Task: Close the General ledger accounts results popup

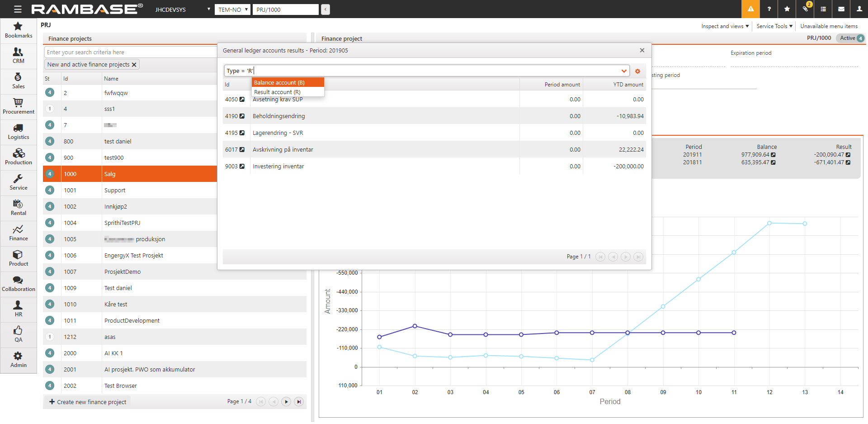Action: [x=642, y=50]
